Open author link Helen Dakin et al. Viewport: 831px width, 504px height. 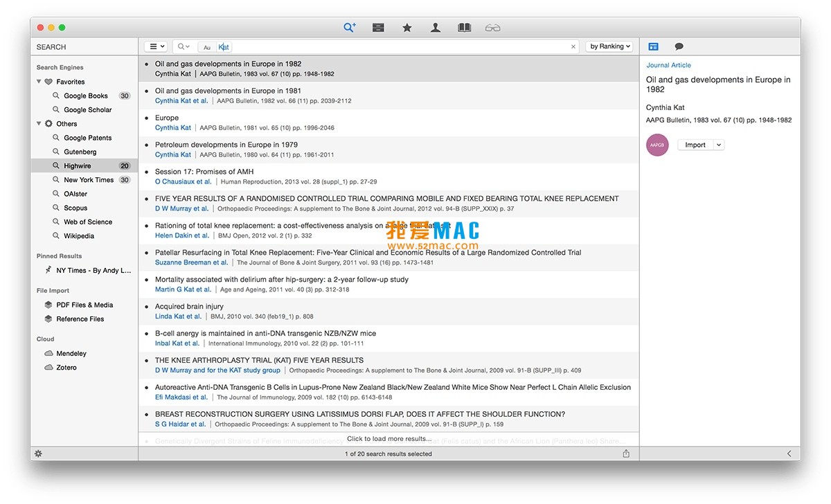click(x=182, y=235)
